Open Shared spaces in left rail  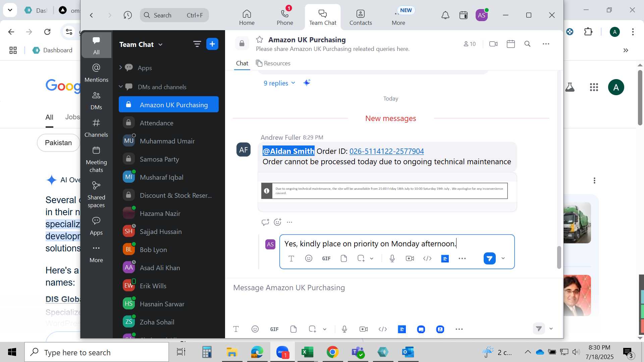(96, 194)
